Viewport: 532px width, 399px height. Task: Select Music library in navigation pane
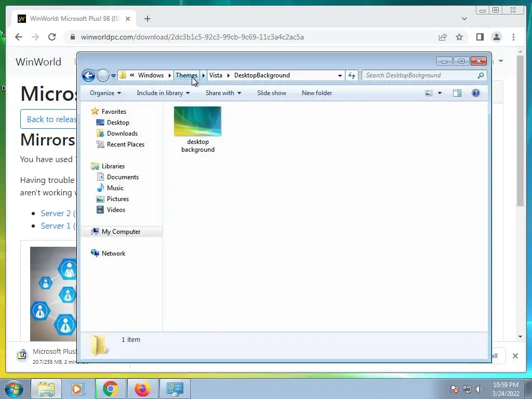[115, 188]
